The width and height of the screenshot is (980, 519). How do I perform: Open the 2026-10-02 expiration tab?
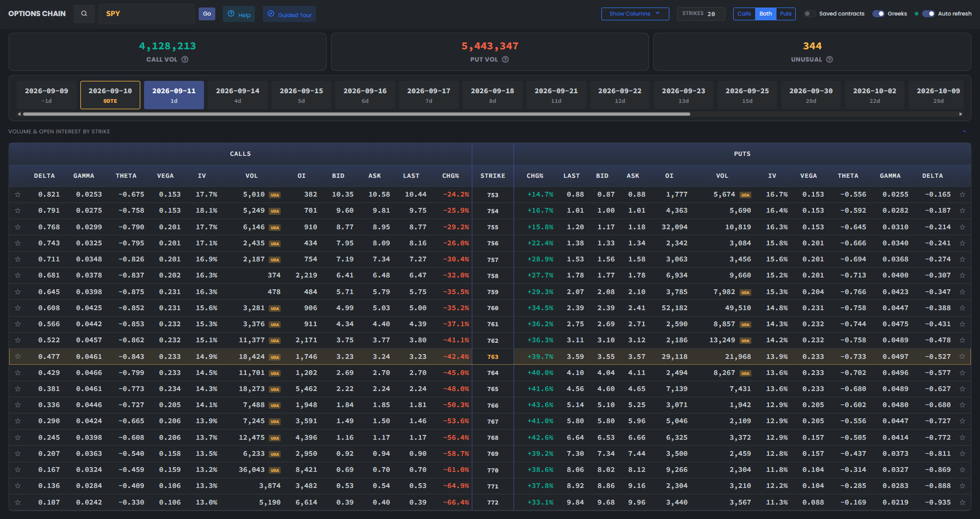875,95
